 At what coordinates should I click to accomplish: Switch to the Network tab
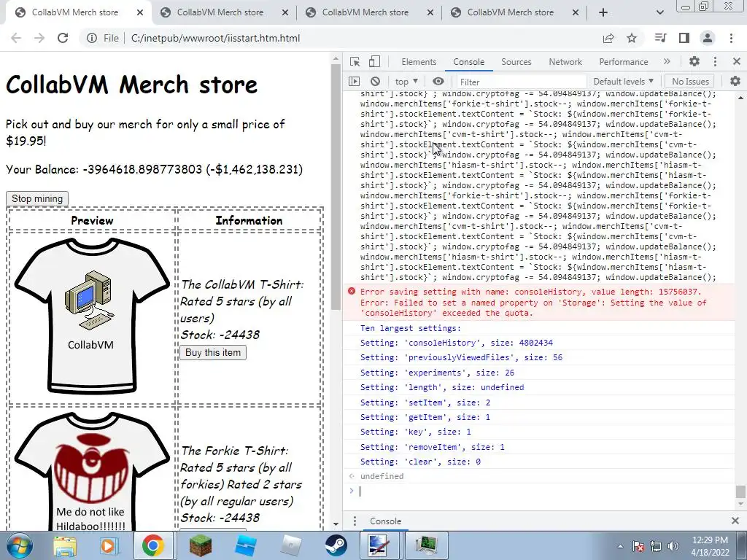click(565, 62)
